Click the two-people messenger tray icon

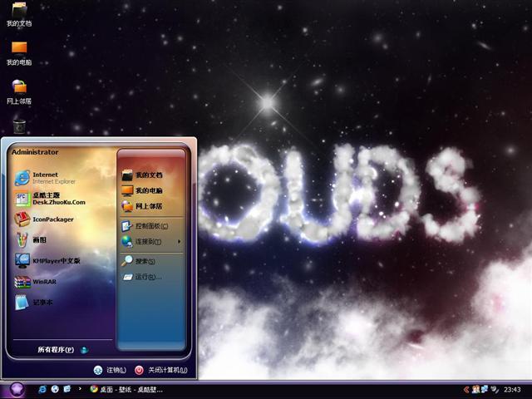click(x=476, y=390)
